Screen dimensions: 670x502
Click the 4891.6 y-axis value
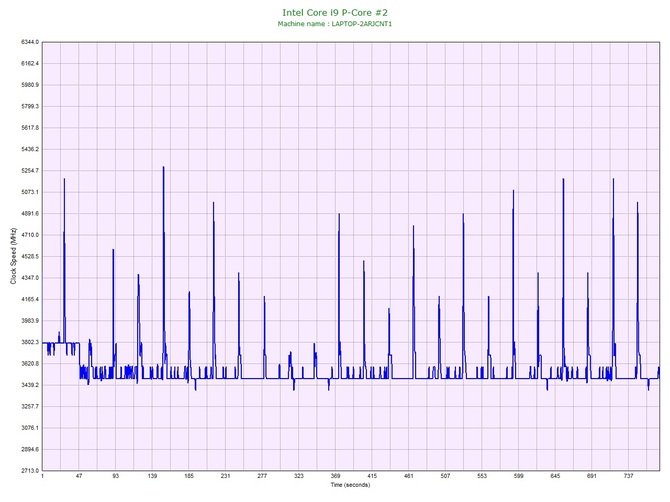coord(30,214)
